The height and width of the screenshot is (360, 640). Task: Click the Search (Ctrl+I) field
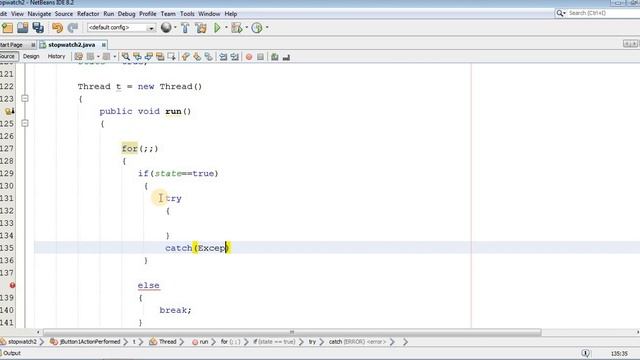[598, 13]
